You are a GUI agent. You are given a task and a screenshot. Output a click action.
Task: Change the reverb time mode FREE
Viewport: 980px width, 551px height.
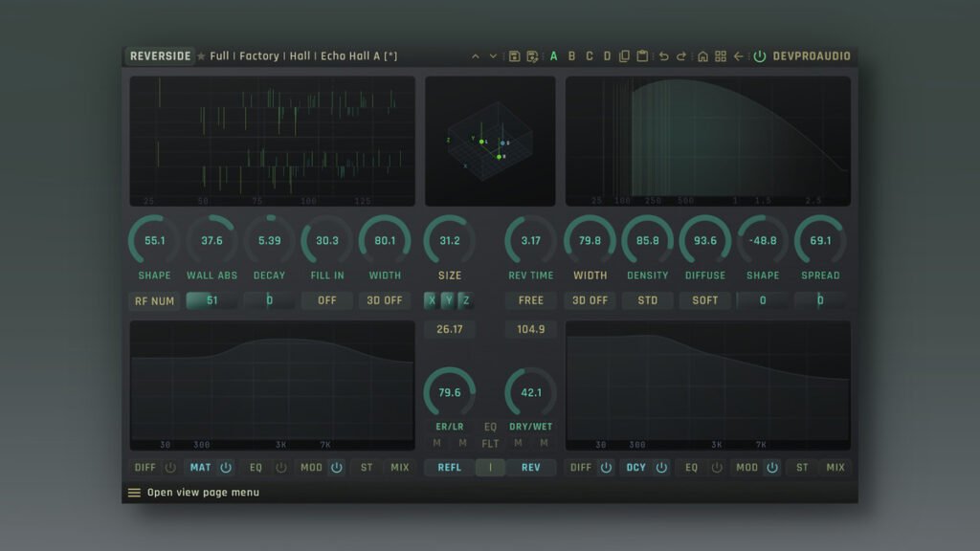(530, 300)
